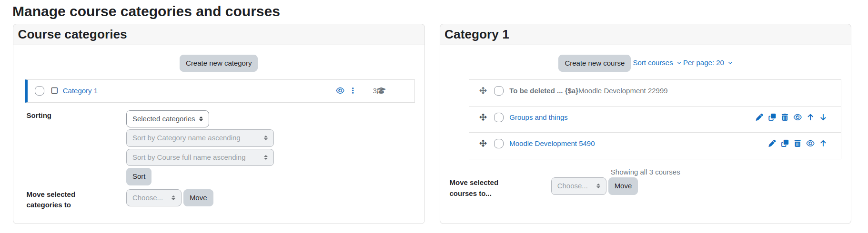
Task: Click Create new category button
Action: pos(219,63)
